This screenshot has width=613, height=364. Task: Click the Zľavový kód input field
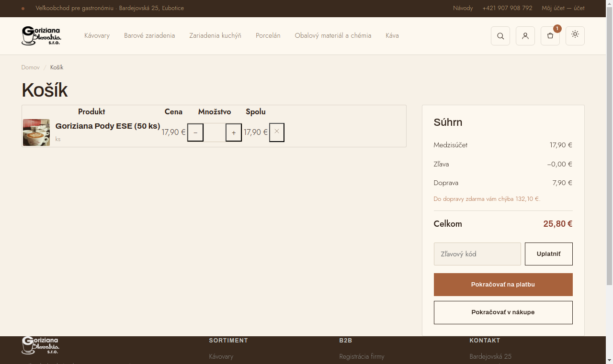[x=477, y=254]
